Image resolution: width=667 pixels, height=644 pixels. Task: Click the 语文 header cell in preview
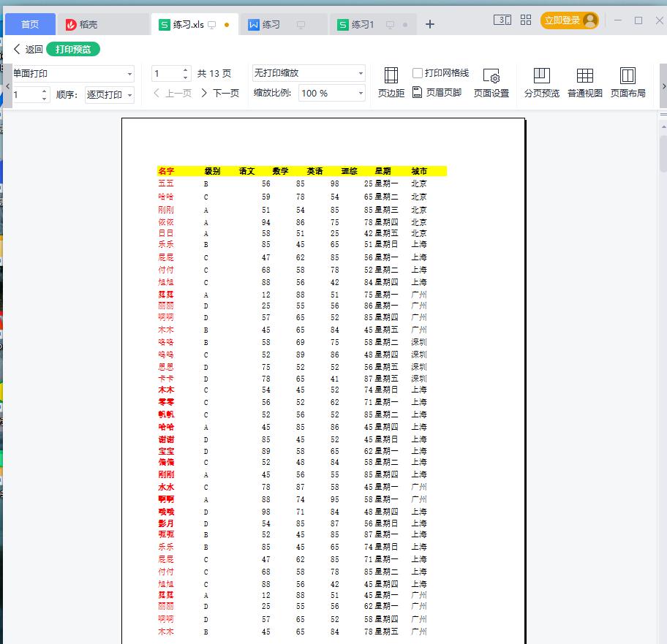tap(246, 171)
